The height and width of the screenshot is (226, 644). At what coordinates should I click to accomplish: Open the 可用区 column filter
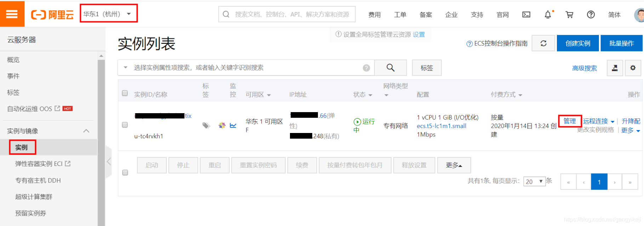[269, 95]
